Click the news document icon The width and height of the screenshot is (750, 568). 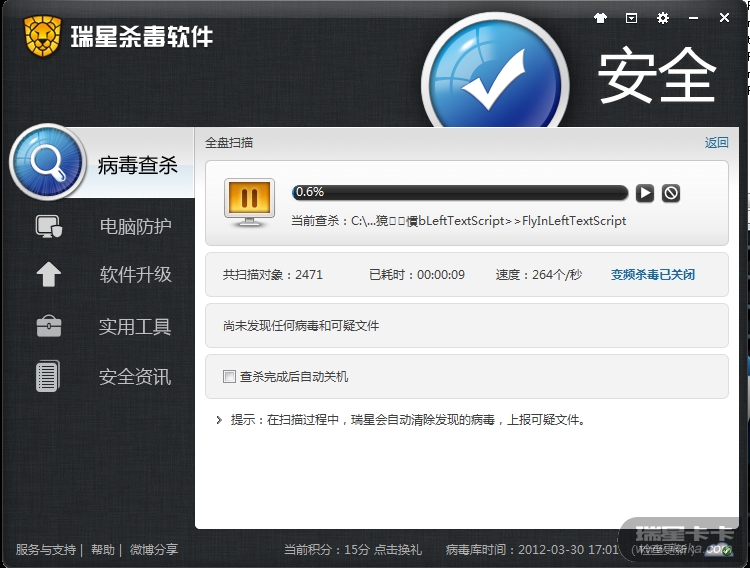point(48,376)
